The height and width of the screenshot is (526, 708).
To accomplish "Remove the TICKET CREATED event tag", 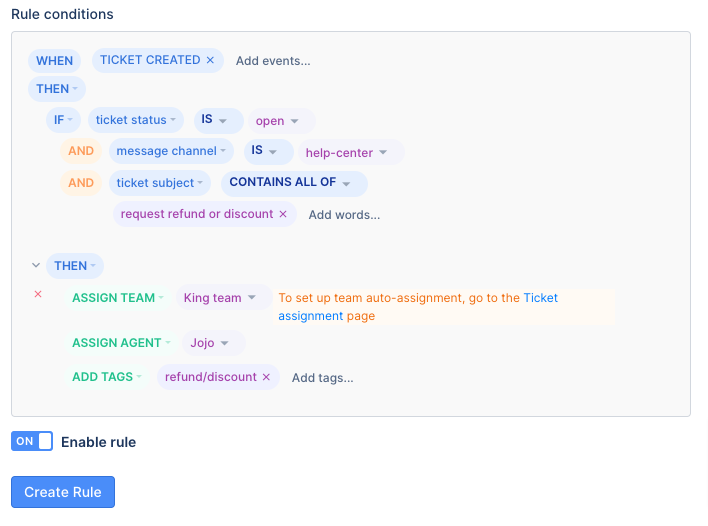I will (x=210, y=60).
